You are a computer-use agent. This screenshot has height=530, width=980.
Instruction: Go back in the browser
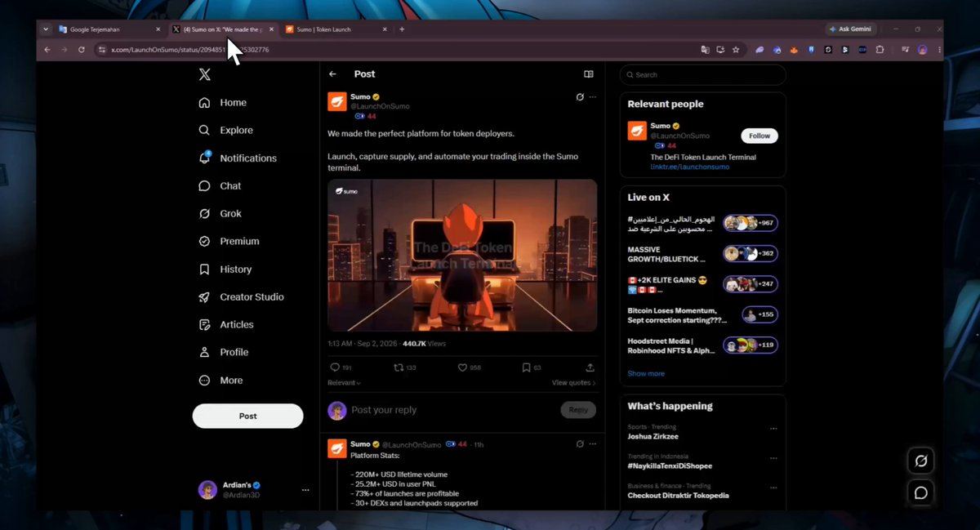(x=47, y=50)
